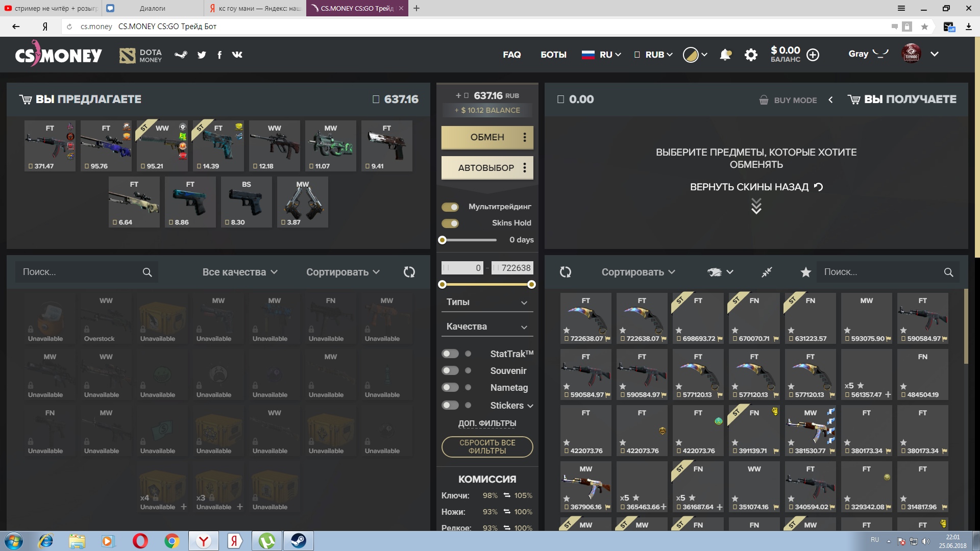Bookmark page with the star icon
The width and height of the screenshot is (980, 551).
coord(924,27)
